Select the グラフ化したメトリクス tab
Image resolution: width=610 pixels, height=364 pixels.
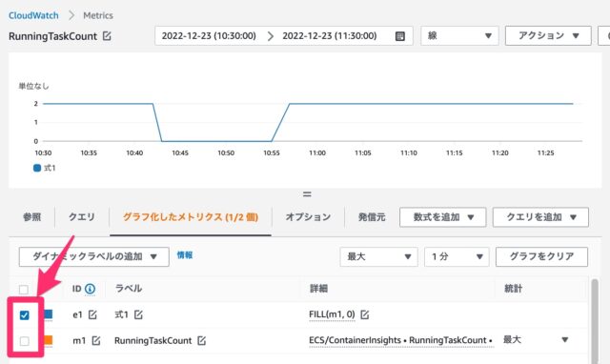pyautogui.click(x=191, y=217)
